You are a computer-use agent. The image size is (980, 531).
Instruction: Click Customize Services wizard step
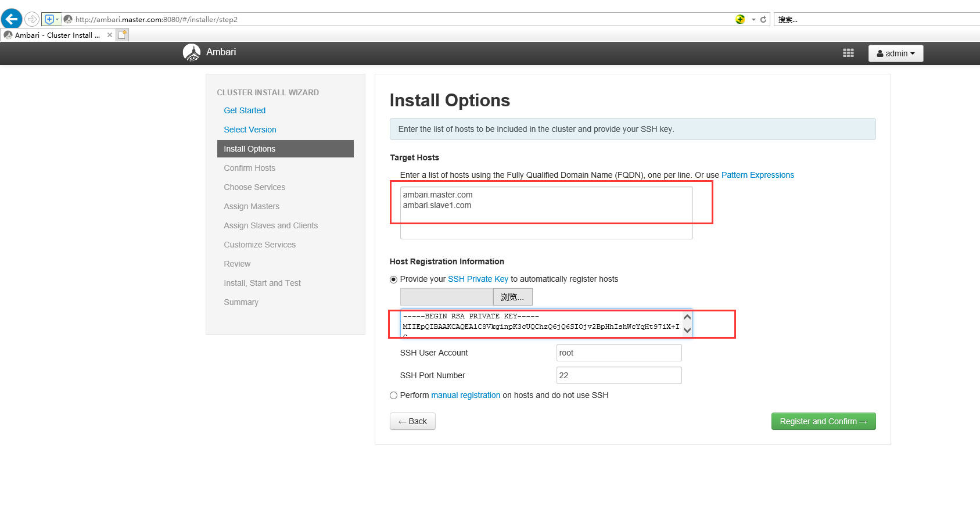(260, 245)
